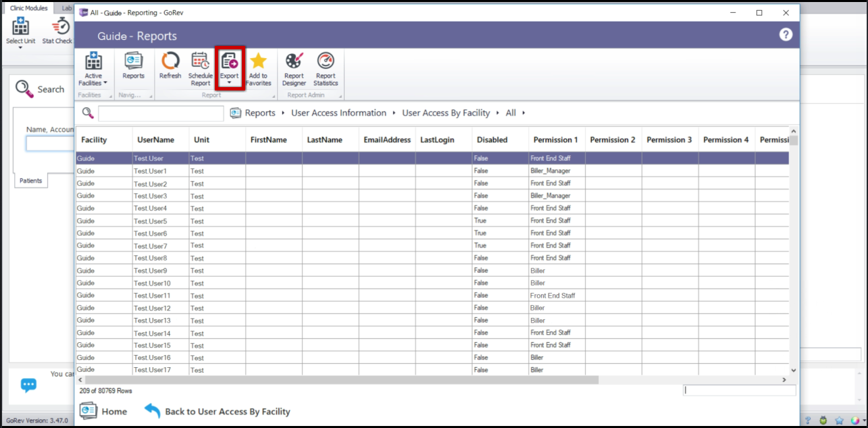The image size is (868, 428).
Task: Click the vertical scrollbar down arrow of the report grid
Action: 794,370
